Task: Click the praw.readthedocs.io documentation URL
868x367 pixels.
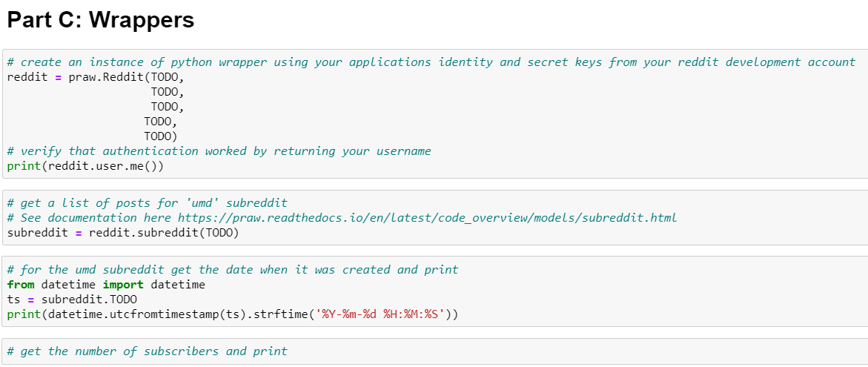Action: click(x=428, y=218)
